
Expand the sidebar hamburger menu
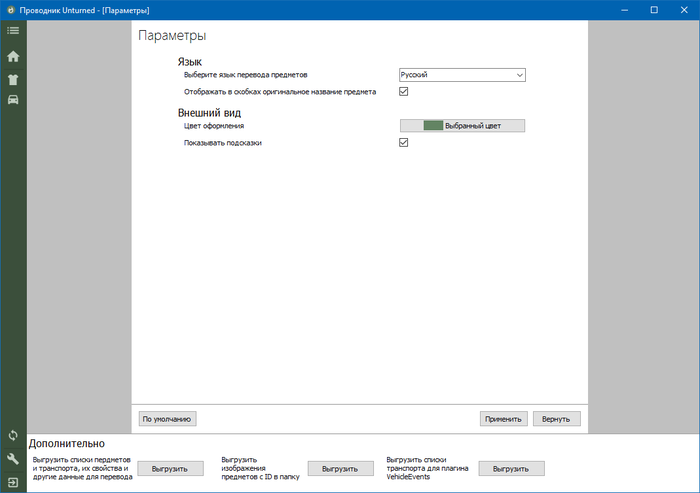pyautogui.click(x=13, y=31)
